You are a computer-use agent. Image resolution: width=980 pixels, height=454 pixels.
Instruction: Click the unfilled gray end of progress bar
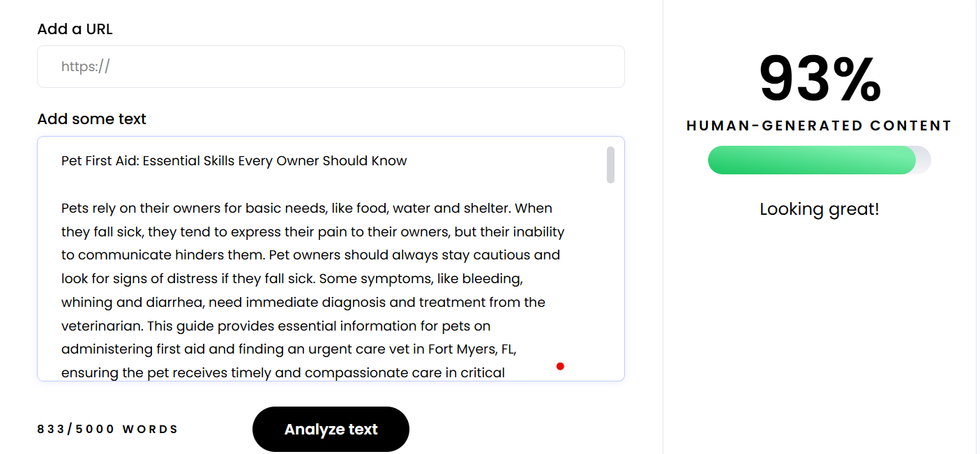[923, 160]
